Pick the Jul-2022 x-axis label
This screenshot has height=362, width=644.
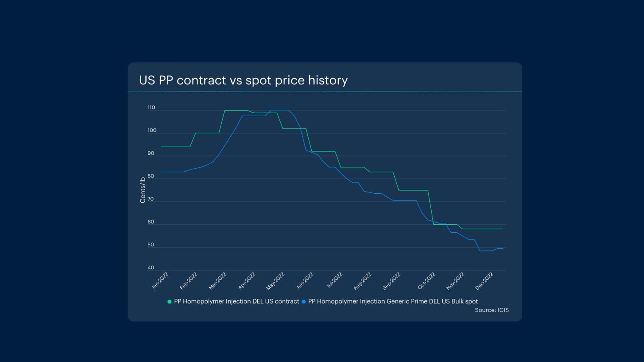pyautogui.click(x=334, y=281)
